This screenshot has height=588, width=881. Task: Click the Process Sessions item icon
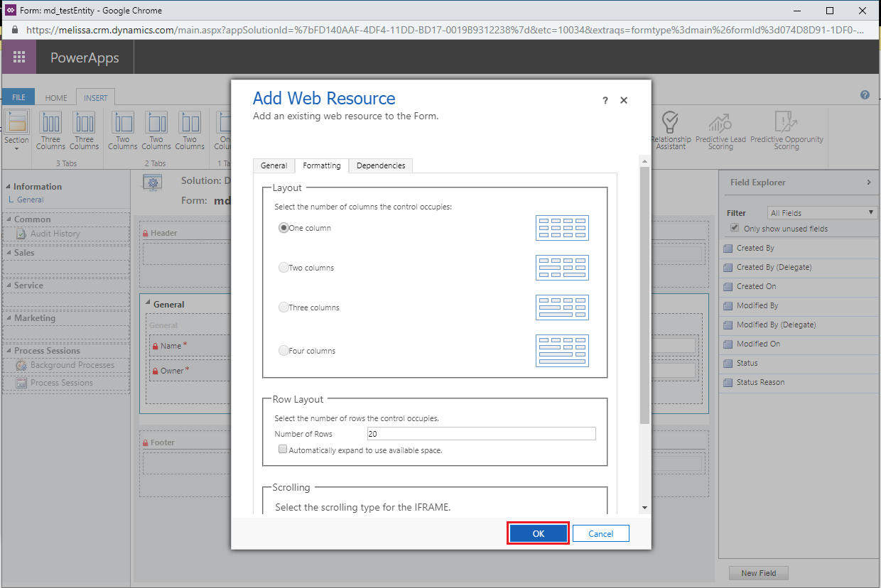click(x=21, y=383)
